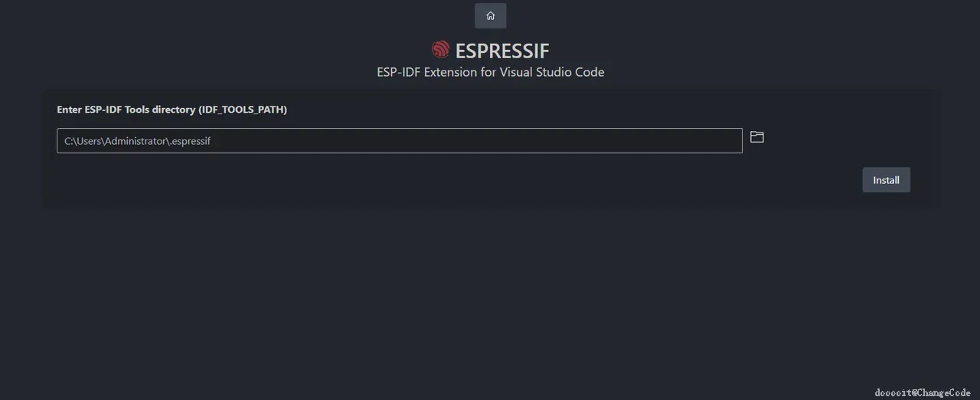The width and height of the screenshot is (980, 400).
Task: Open folder browser for tools directory
Action: (x=756, y=137)
